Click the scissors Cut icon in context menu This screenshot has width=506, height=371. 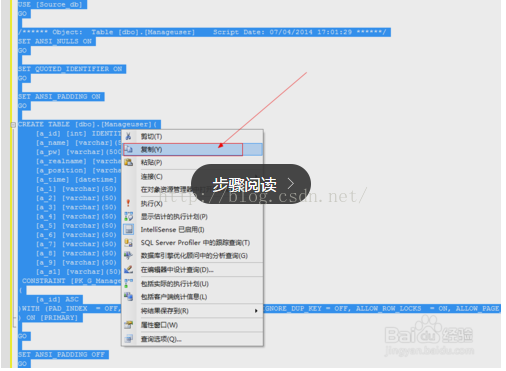pyautogui.click(x=128, y=136)
